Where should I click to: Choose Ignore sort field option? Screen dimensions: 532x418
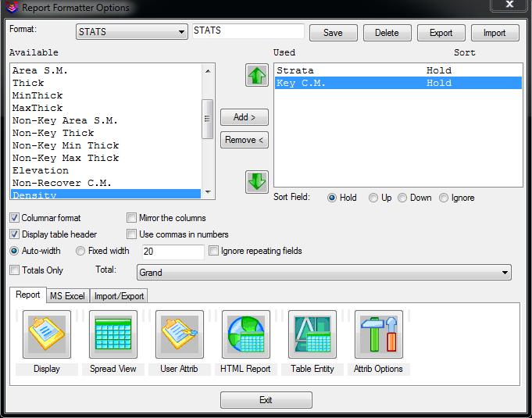444,198
